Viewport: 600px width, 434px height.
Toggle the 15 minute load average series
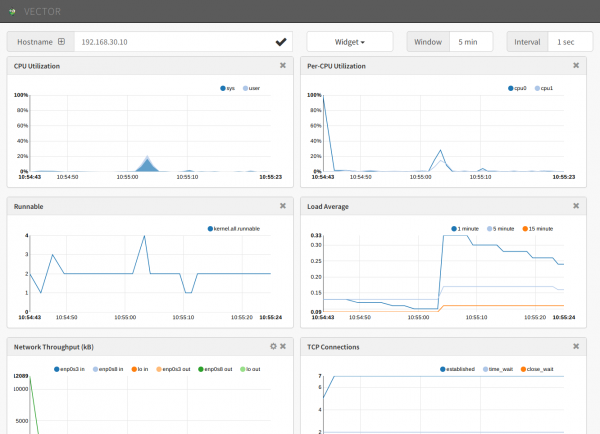point(538,229)
